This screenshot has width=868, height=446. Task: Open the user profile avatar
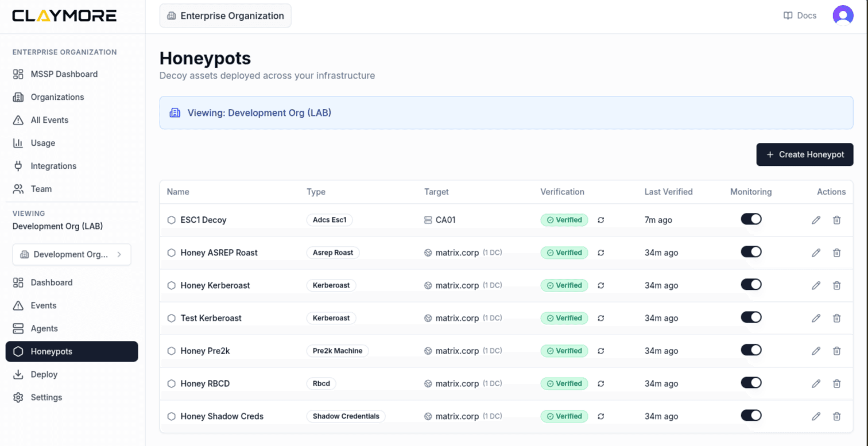pyautogui.click(x=843, y=15)
